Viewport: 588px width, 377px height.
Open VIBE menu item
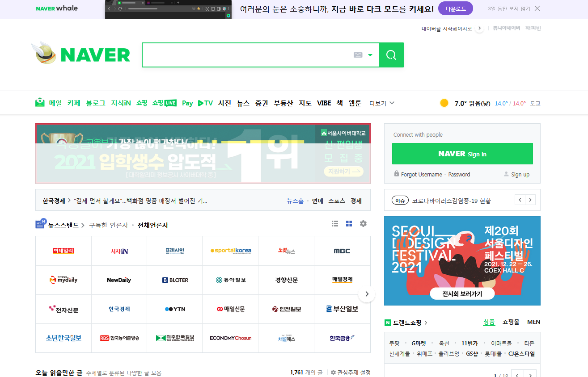324,103
